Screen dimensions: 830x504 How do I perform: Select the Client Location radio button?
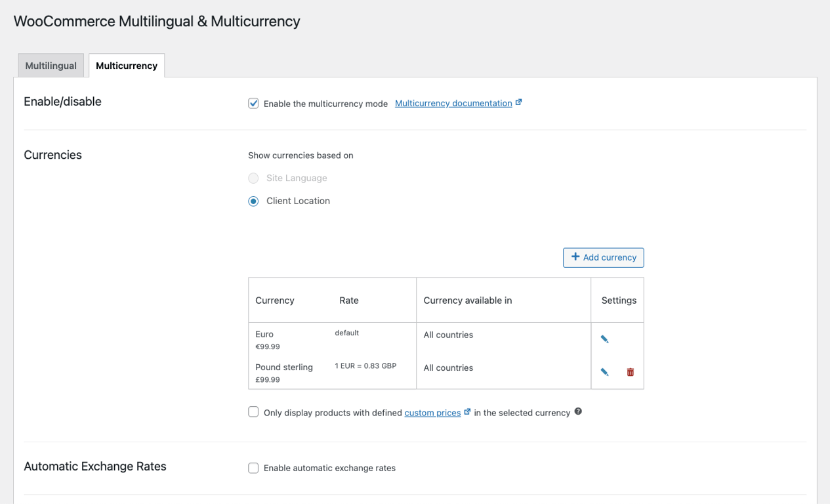pyautogui.click(x=253, y=201)
